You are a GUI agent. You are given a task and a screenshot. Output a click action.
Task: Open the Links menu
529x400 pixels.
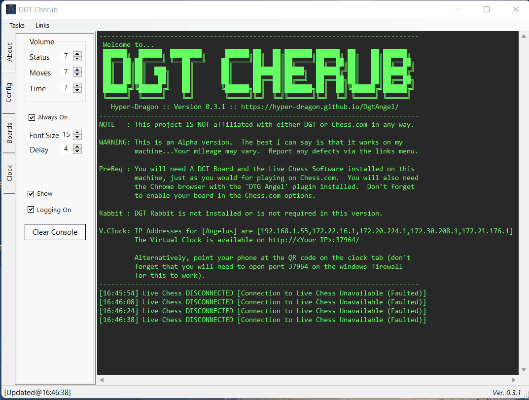coord(42,25)
